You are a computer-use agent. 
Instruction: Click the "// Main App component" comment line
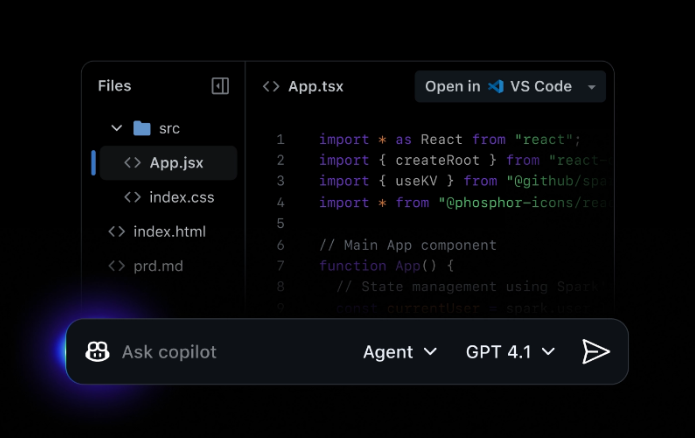tap(408, 245)
